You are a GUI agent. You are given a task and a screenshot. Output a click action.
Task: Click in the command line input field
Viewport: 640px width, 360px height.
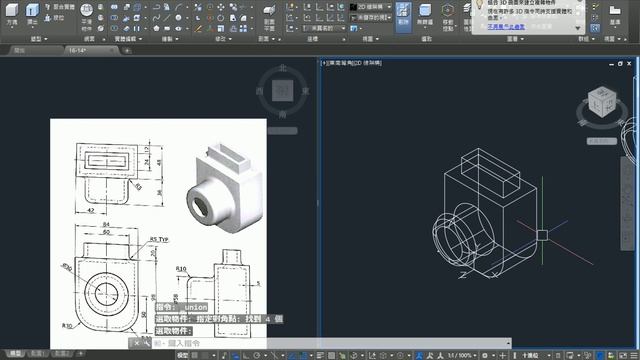click(x=331, y=343)
